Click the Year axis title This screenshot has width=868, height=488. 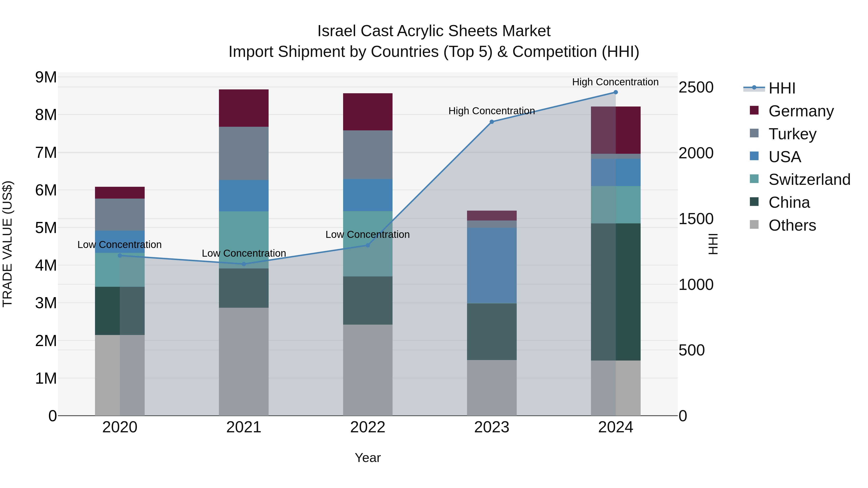[368, 458]
